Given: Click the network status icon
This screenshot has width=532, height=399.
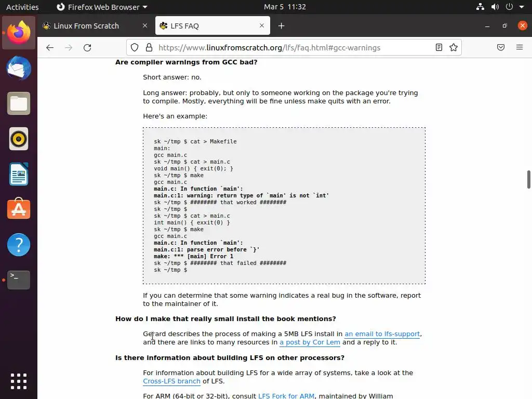Looking at the screenshot, I should point(480,7).
